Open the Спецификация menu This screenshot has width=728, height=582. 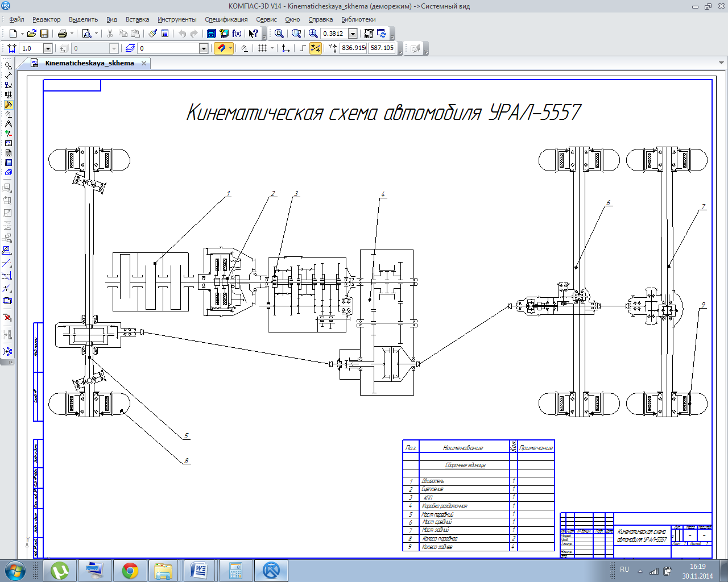[x=226, y=19]
